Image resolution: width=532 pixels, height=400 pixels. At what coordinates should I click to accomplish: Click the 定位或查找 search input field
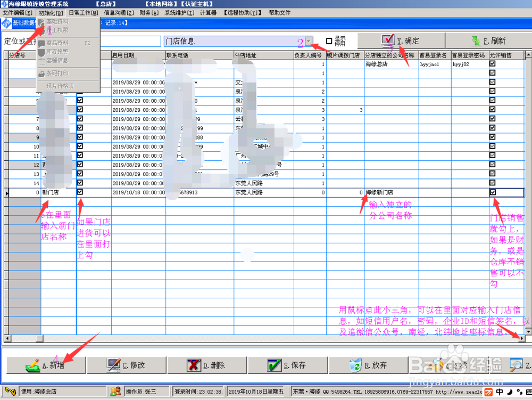131,41
